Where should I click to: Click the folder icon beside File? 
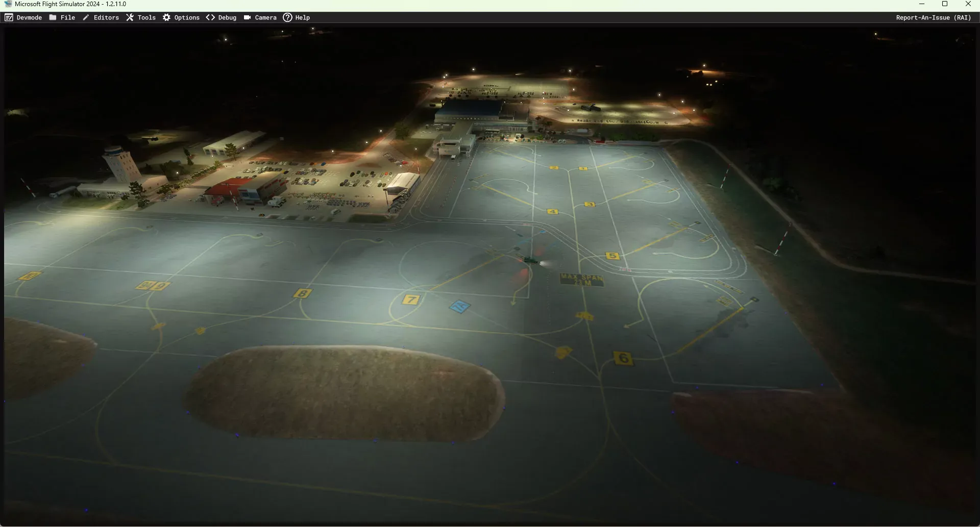53,17
